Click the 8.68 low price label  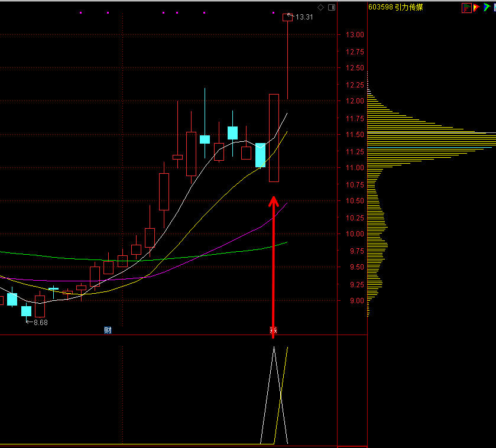pos(40,323)
